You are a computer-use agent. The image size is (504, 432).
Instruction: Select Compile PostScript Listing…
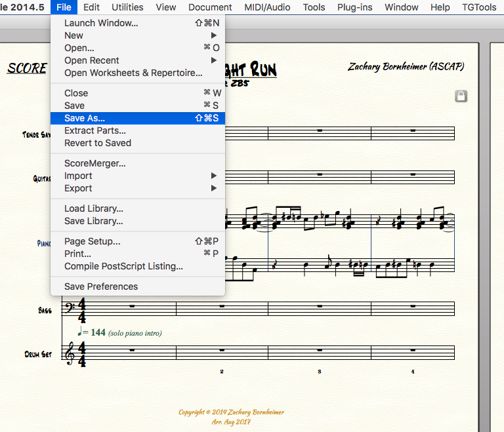[x=123, y=266]
